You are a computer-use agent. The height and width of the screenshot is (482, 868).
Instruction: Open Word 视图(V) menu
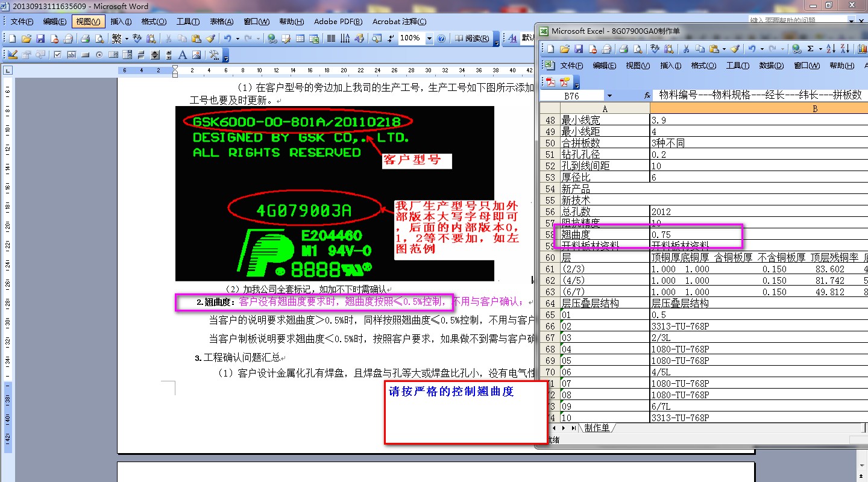coord(89,22)
